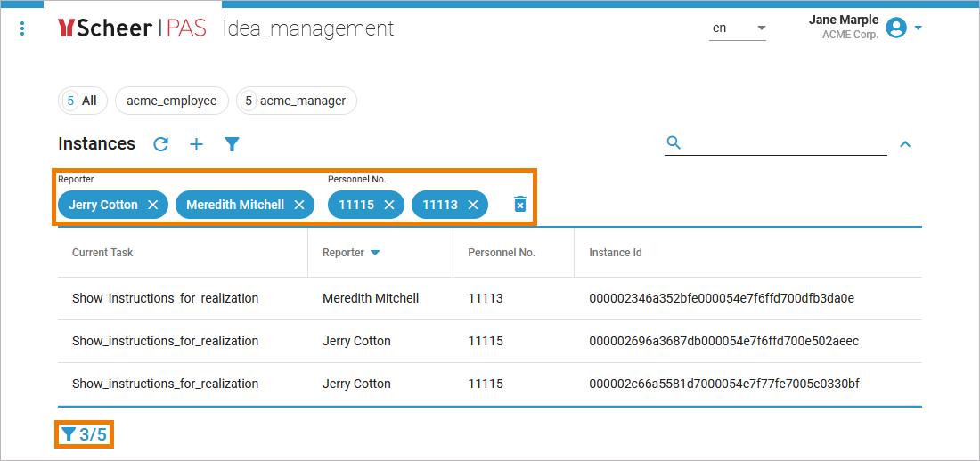Open the language dropdown showing en
This screenshot has width=980, height=461.
coord(739,28)
